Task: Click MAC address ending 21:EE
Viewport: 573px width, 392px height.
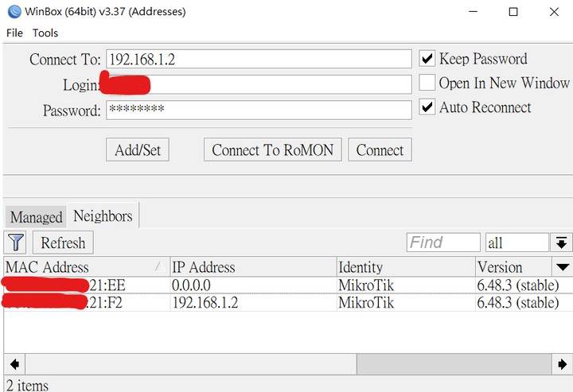Action: [x=64, y=285]
